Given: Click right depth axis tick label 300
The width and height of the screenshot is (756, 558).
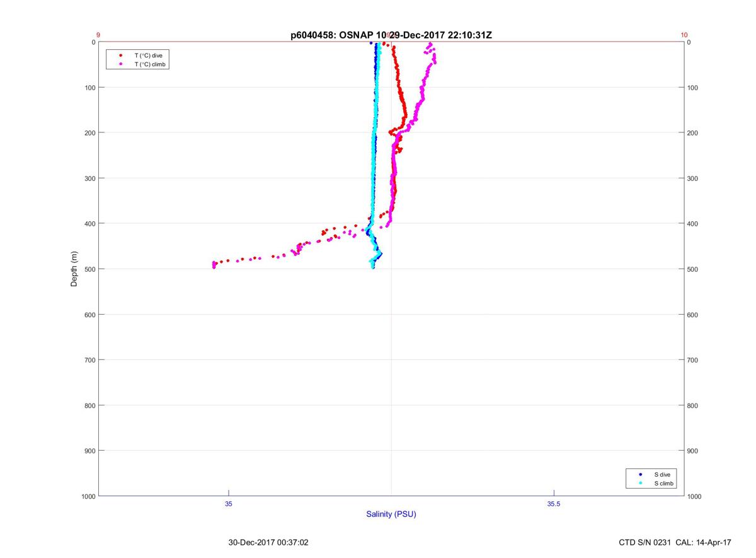Looking at the screenshot, I should [x=692, y=178].
